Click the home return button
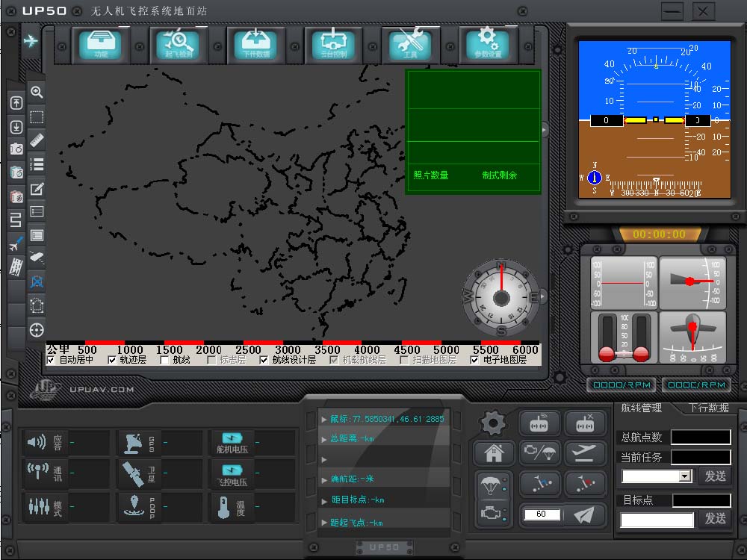747x560 pixels. tap(494, 452)
